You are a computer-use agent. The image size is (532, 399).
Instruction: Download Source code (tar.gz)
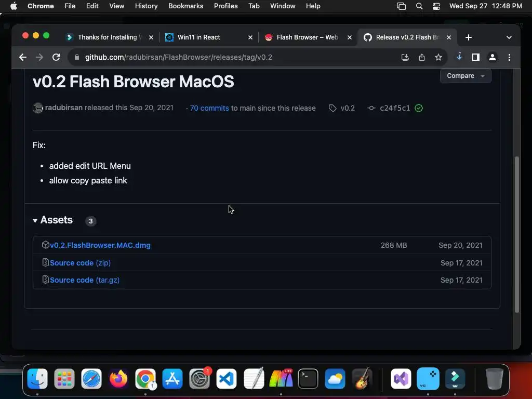click(x=85, y=280)
